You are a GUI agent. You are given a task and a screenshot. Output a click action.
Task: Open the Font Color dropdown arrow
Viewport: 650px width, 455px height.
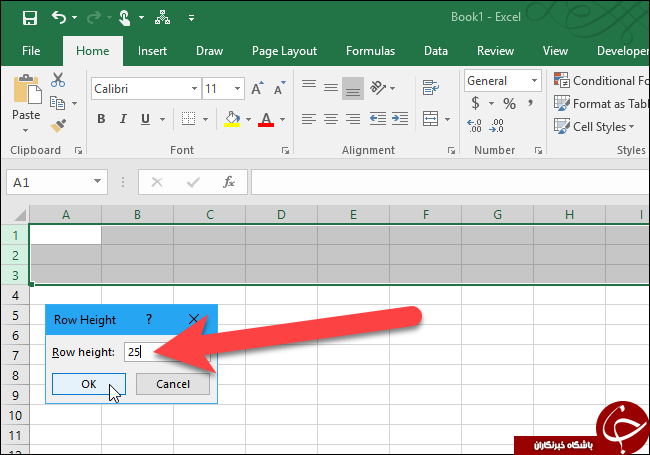pos(282,120)
